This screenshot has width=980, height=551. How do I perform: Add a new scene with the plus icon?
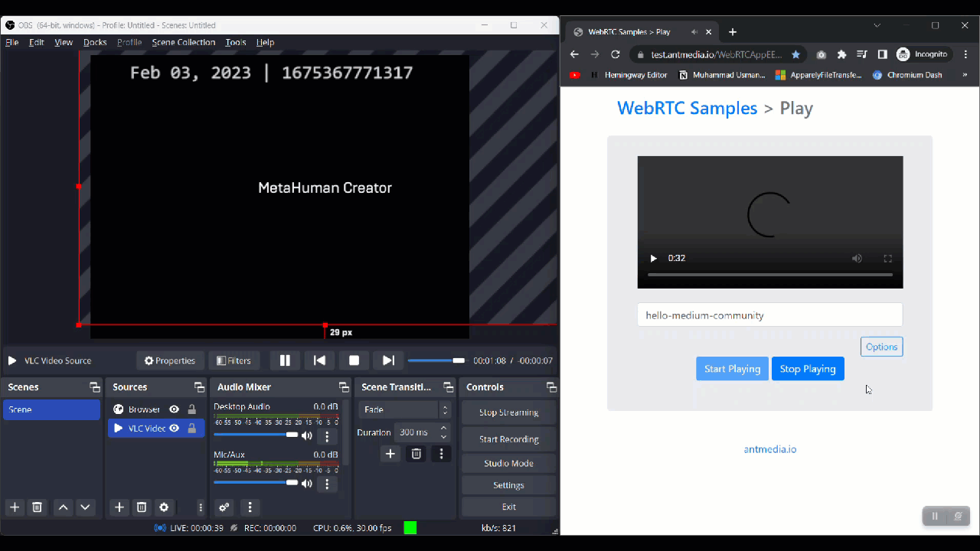coord(15,507)
